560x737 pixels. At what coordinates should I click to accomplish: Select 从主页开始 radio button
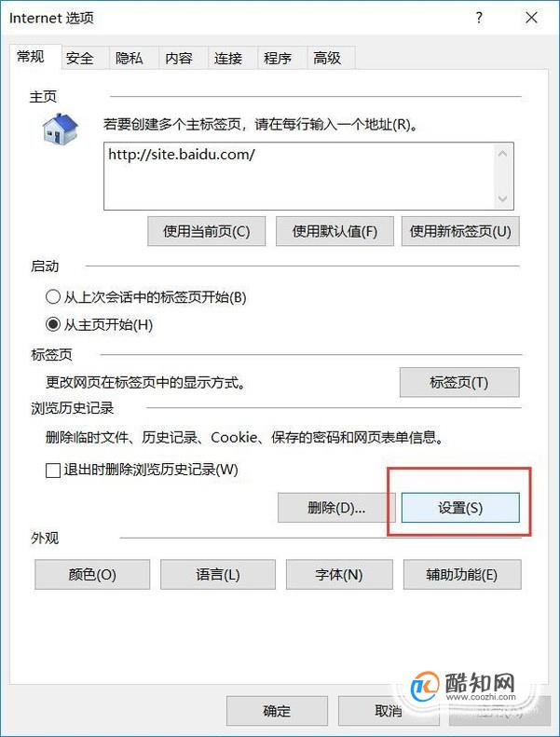click(53, 324)
